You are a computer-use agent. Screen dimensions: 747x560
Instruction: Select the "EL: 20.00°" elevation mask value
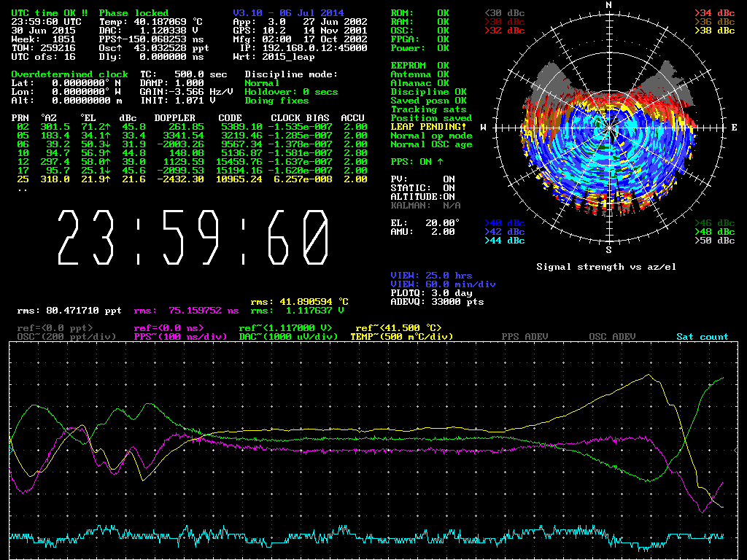tap(425, 223)
